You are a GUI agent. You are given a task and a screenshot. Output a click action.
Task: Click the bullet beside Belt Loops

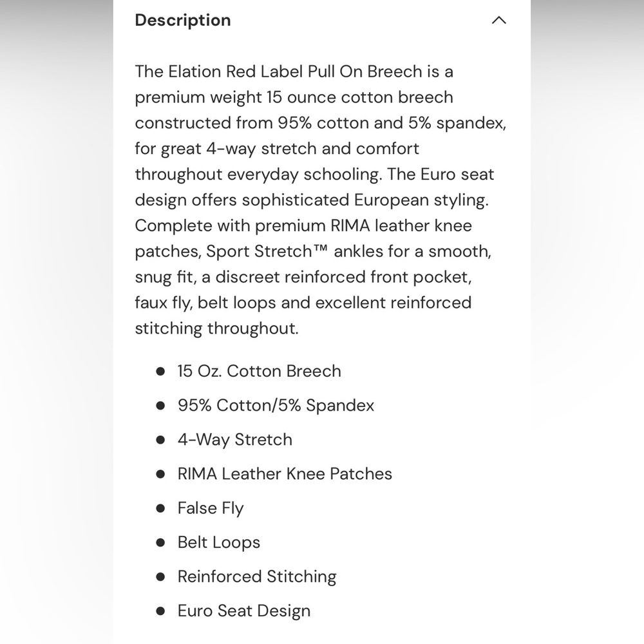[x=160, y=542]
